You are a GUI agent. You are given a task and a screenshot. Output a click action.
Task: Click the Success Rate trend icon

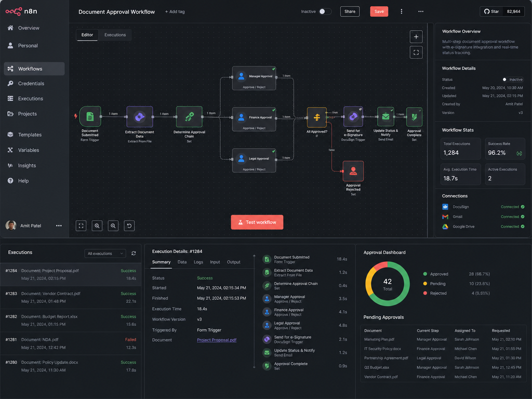[x=519, y=153]
